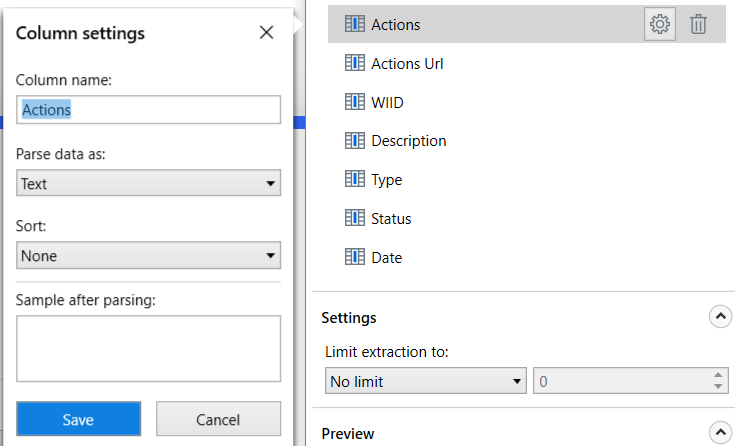This screenshot has height=446, width=737.
Task: Click the column icon beside Date
Action: tap(354, 257)
